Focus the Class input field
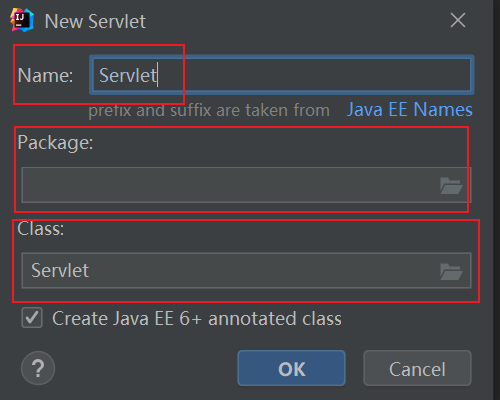This screenshot has height=400, width=500. (246, 270)
